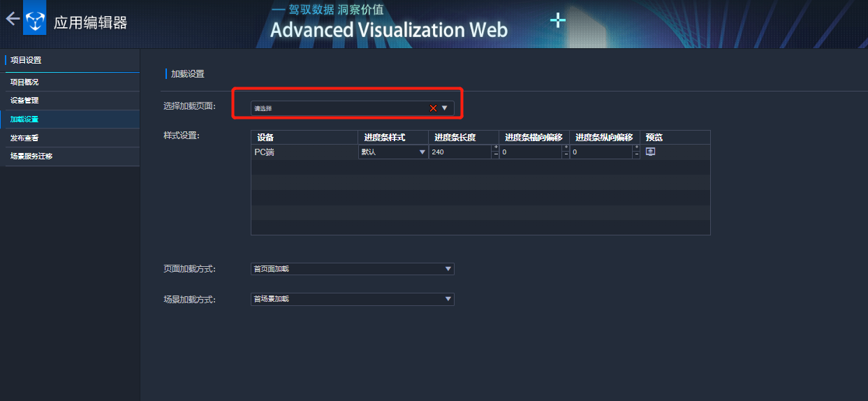Expand the 默认 progress bar style dropdown

tap(422, 152)
